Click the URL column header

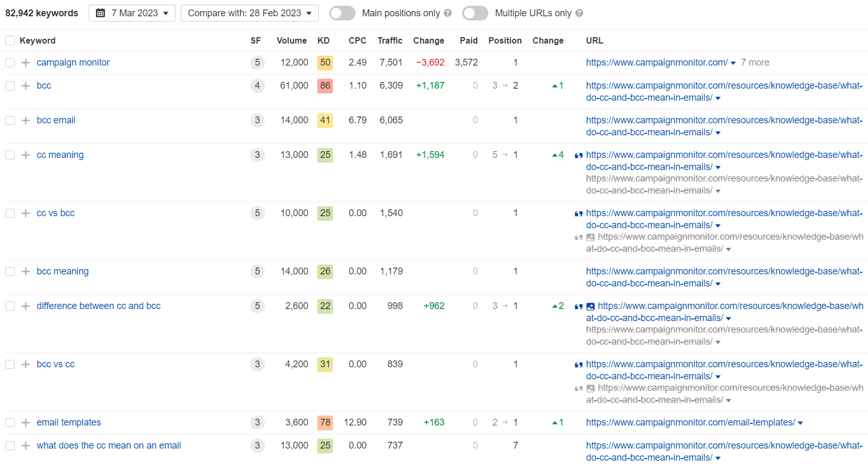point(595,40)
